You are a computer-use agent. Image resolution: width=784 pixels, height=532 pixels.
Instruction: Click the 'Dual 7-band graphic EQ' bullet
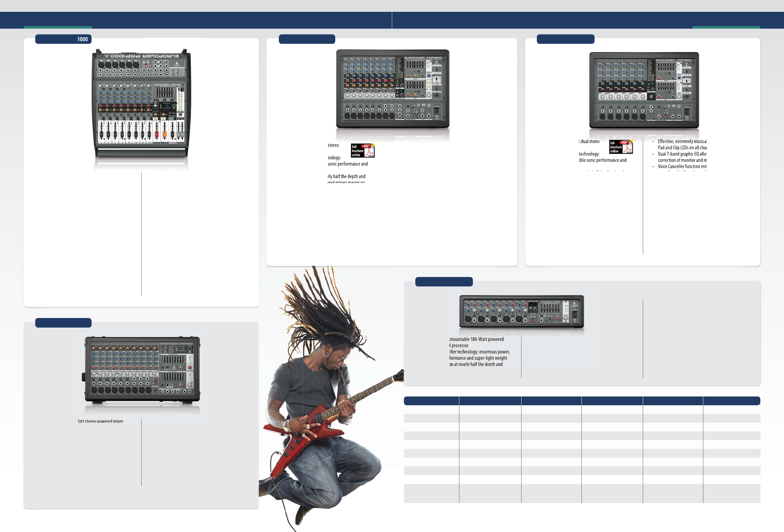coord(682,154)
